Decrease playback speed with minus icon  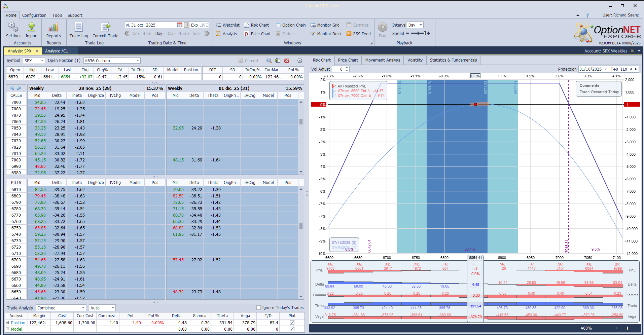[x=408, y=33]
